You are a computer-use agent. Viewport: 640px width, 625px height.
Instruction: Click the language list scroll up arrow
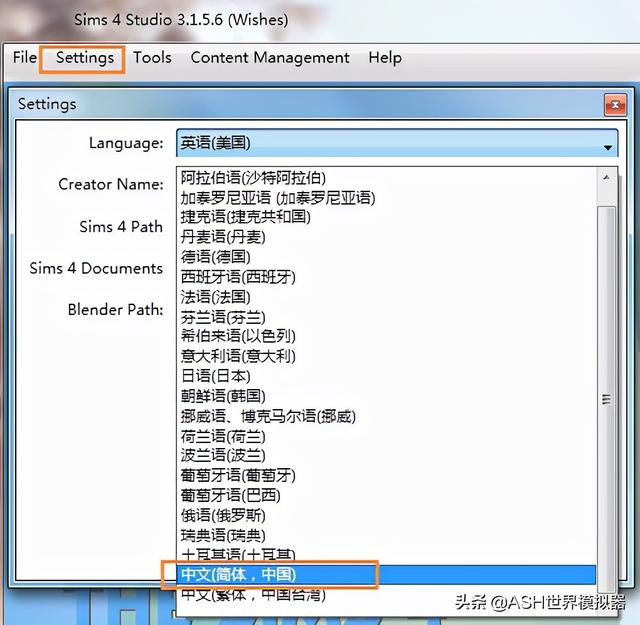[606, 177]
